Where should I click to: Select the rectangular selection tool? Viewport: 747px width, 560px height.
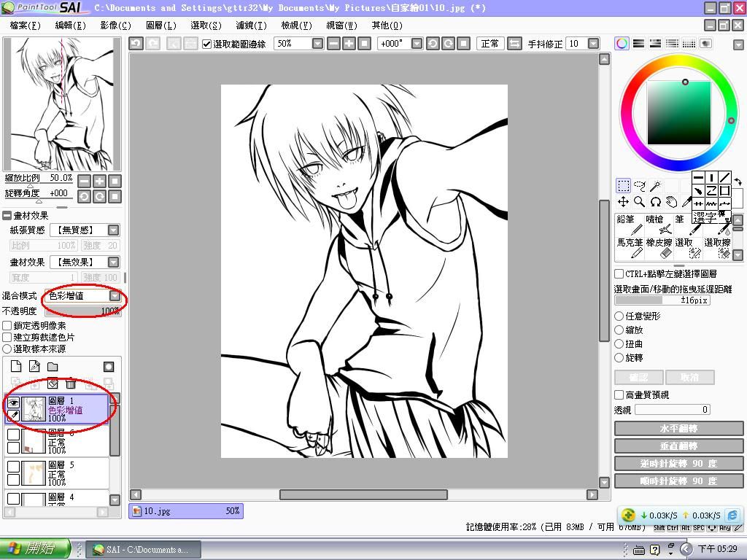click(x=623, y=186)
